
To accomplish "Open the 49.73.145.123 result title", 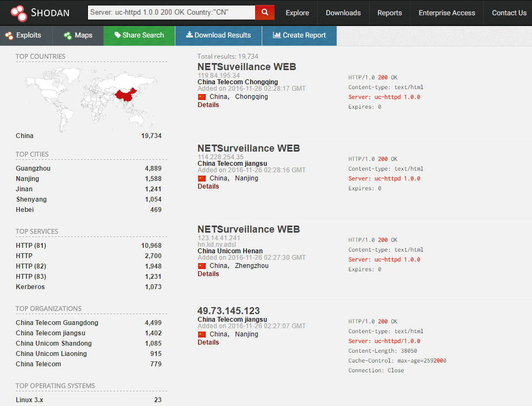I will (229, 311).
